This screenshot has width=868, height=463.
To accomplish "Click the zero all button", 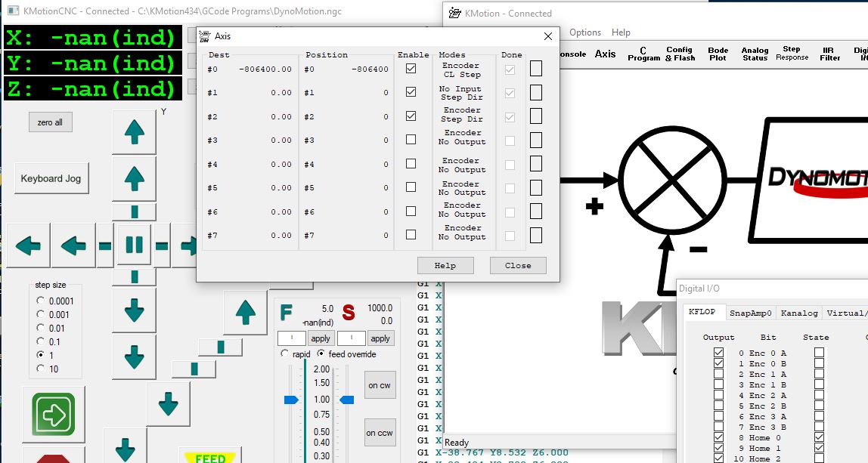I will tap(50, 122).
